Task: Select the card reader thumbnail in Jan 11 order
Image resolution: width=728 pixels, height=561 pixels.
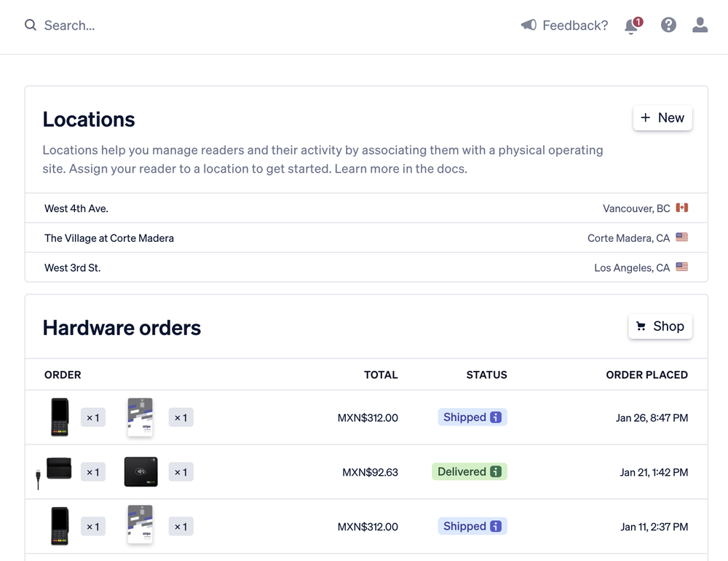Action: pyautogui.click(x=60, y=526)
